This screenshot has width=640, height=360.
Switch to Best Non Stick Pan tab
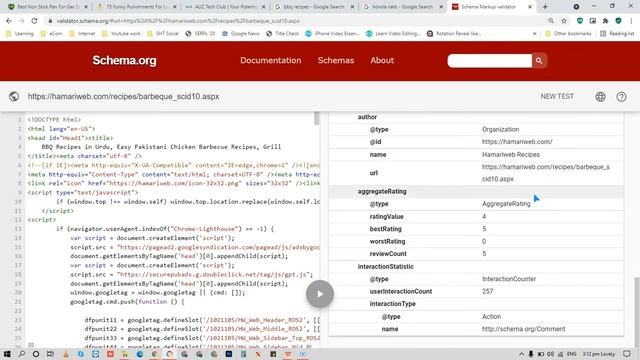(x=48, y=7)
